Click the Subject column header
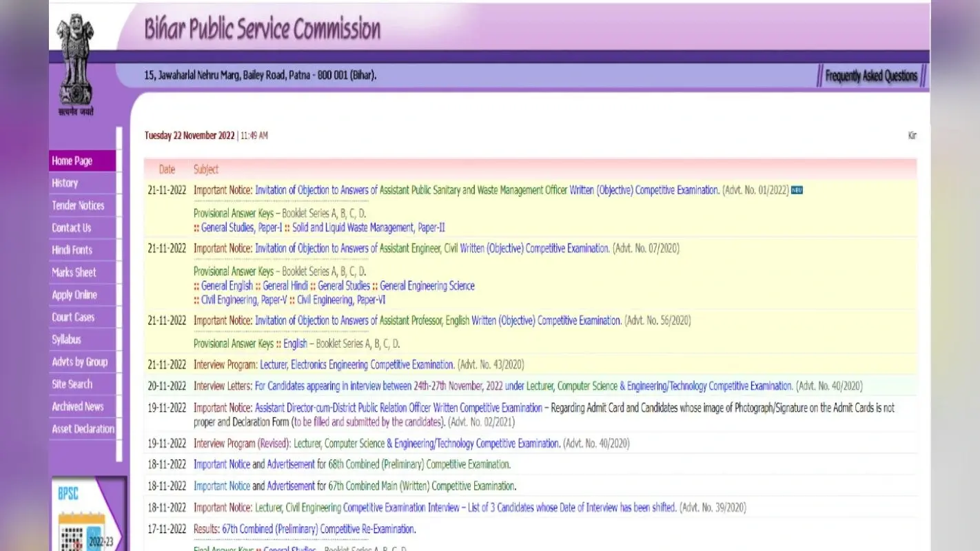980x551 pixels. [206, 169]
